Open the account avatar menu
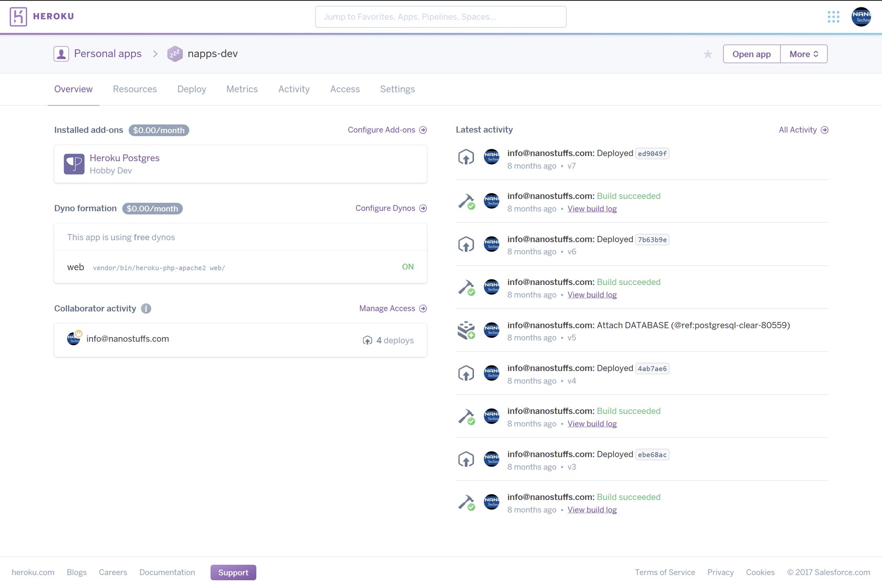 (x=861, y=17)
